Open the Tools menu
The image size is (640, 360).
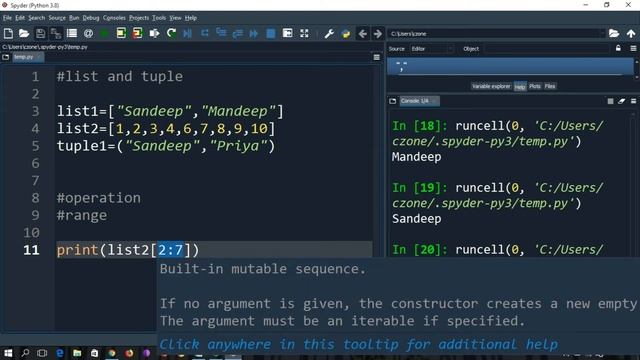tap(159, 18)
